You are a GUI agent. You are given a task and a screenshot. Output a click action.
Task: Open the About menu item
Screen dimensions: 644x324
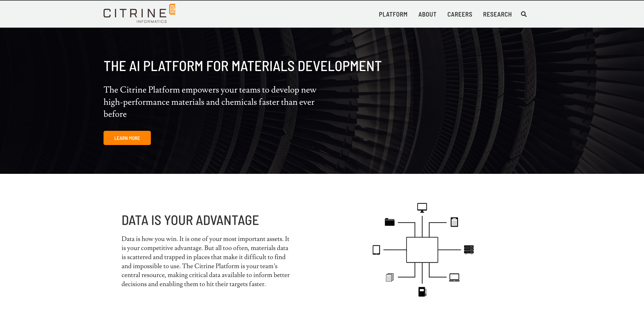tap(427, 15)
